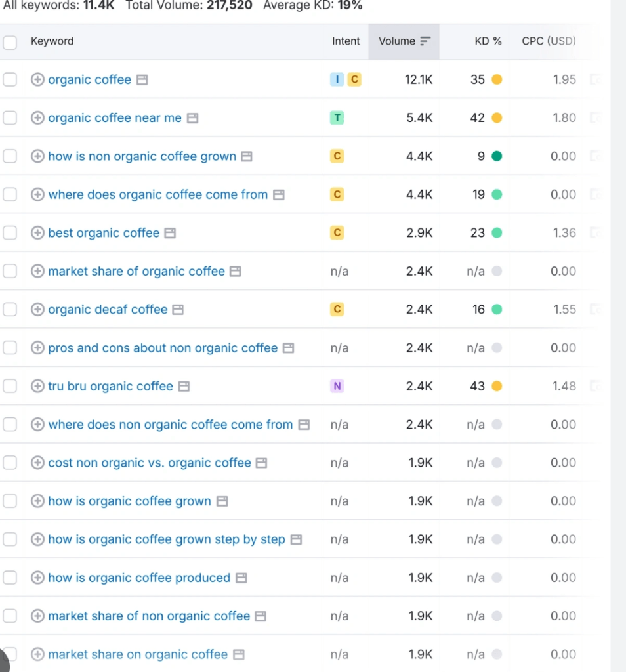Click the Navigational intent badge on "tru bru organic coffee"

tap(337, 386)
